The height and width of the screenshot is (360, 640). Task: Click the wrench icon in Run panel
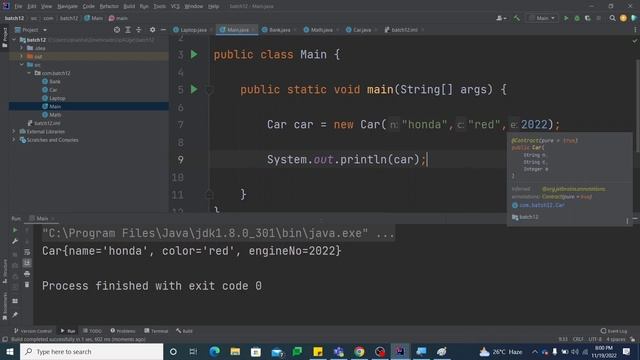pyautogui.click(x=15, y=241)
